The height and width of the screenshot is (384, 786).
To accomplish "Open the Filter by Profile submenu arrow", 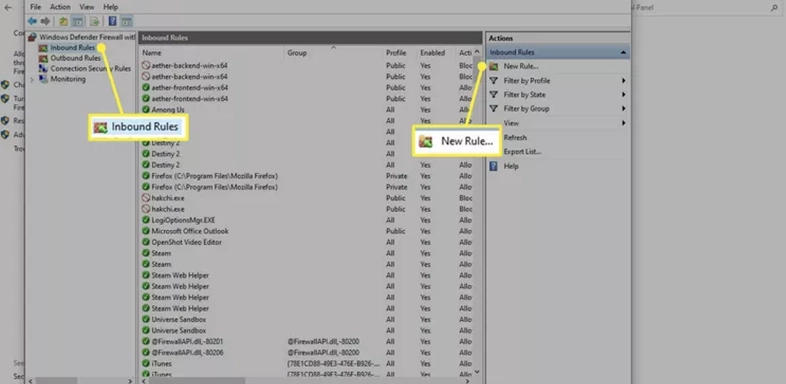I will 624,81.
